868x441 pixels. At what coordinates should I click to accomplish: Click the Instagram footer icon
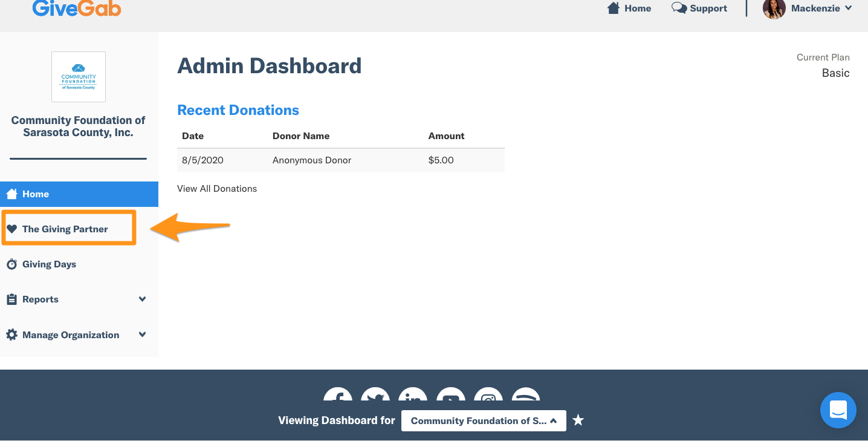click(x=488, y=394)
